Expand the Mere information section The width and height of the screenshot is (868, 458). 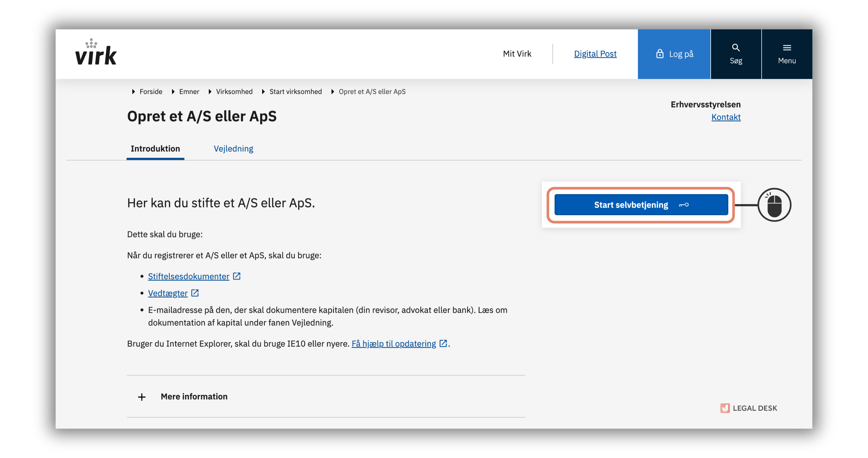click(326, 396)
